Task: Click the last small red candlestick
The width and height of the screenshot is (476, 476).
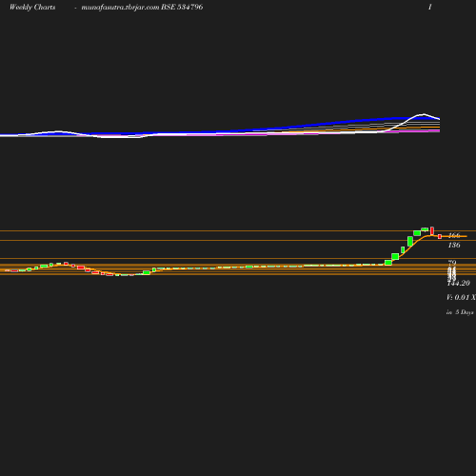Action: click(x=440, y=236)
